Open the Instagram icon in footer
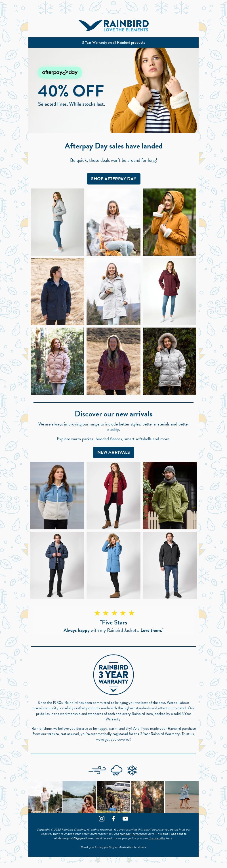 click(x=101, y=818)
